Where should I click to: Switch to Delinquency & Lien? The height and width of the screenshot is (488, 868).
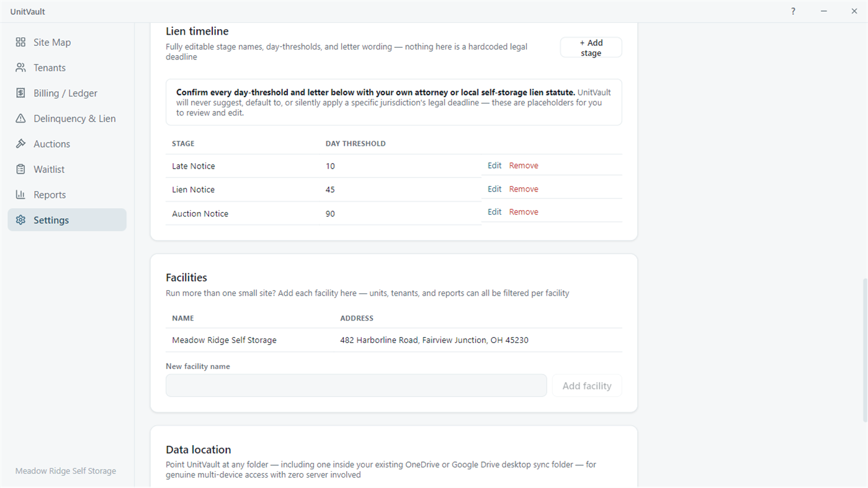click(67, 118)
